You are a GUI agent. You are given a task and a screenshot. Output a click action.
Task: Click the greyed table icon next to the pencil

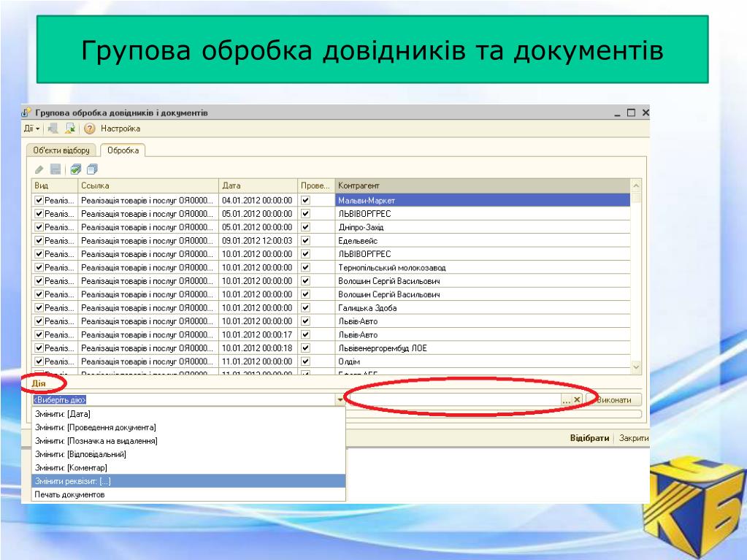coord(55,169)
